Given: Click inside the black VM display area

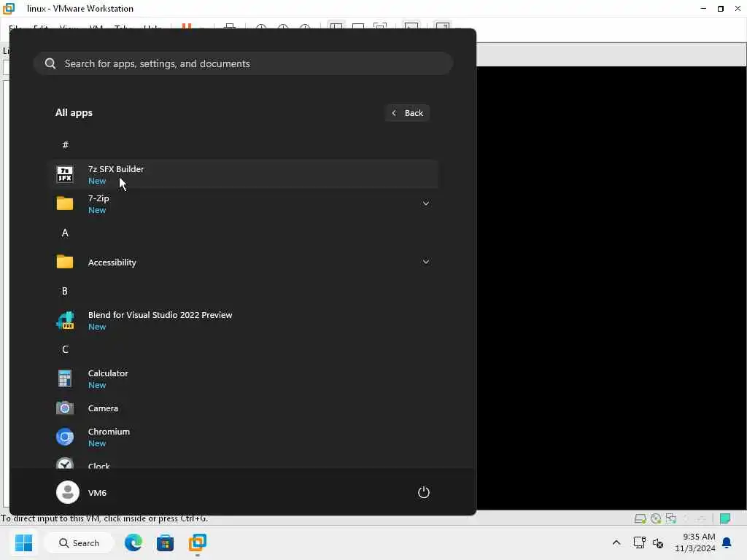Looking at the screenshot, I should [611, 287].
